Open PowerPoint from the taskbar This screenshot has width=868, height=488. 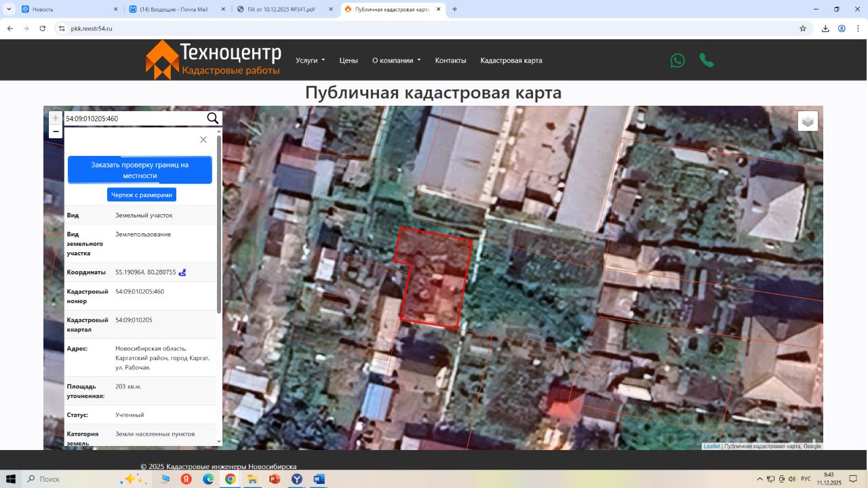tap(275, 479)
